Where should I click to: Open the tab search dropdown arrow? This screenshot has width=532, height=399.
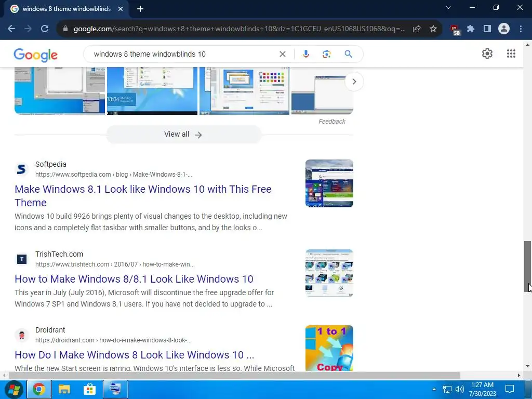(448, 7)
